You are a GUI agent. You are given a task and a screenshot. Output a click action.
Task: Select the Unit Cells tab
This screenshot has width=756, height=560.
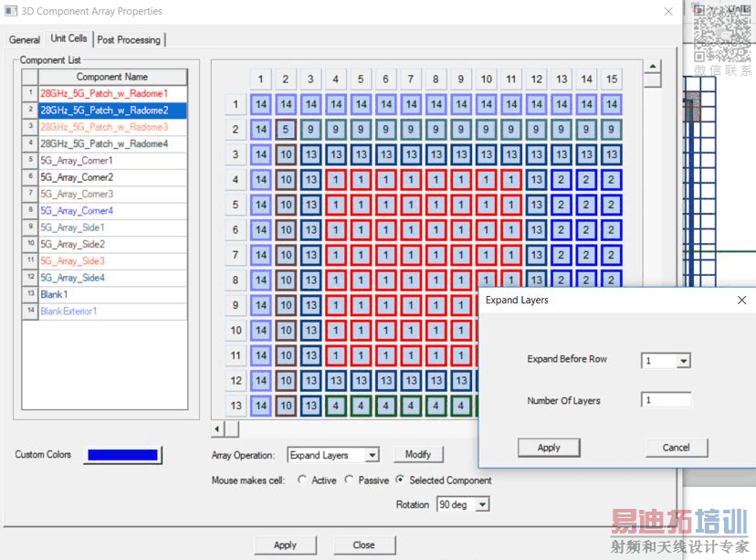[x=68, y=38]
